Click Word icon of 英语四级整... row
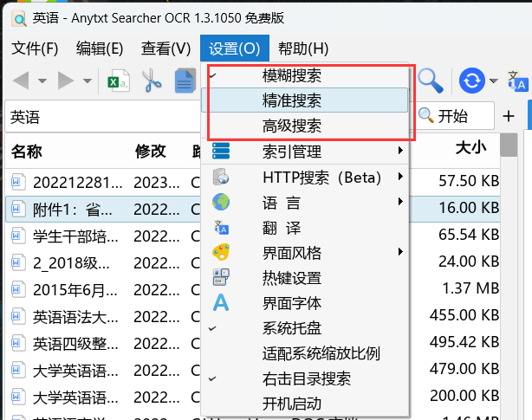Image resolution: width=532 pixels, height=420 pixels. coord(18,344)
